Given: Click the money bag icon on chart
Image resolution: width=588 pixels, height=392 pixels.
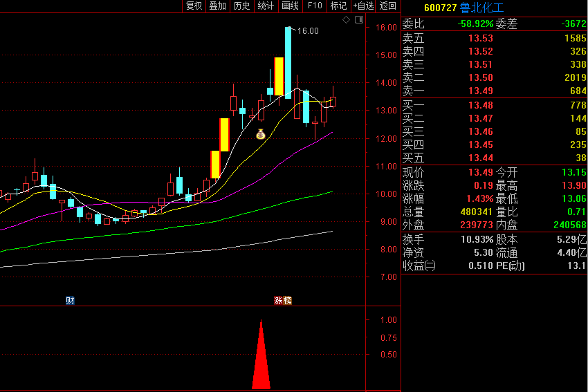Looking at the screenshot, I should [260, 134].
